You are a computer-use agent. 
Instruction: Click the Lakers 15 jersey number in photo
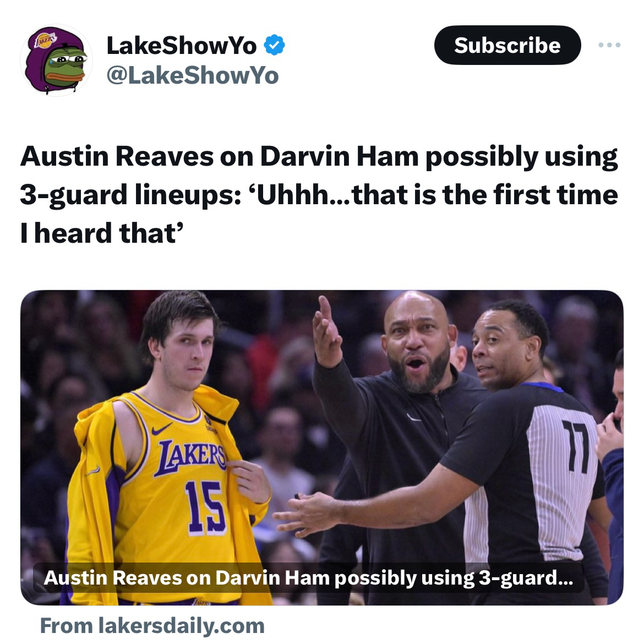(x=205, y=508)
